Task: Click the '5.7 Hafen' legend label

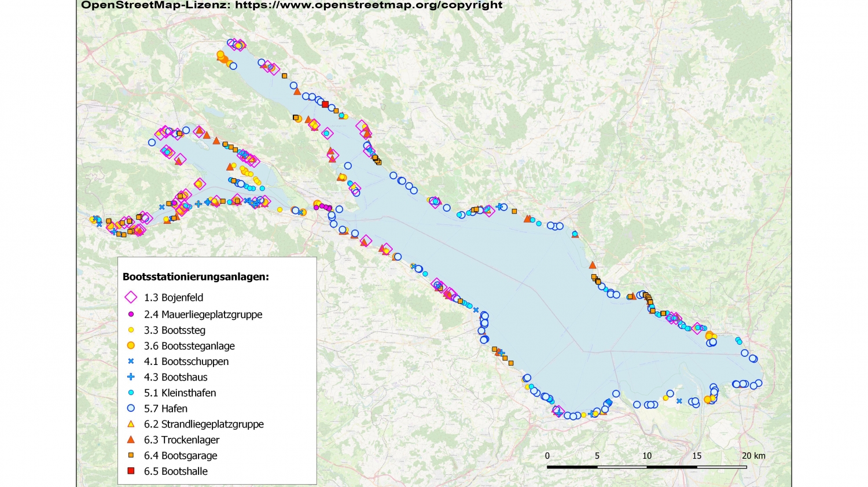Action: pos(165,408)
